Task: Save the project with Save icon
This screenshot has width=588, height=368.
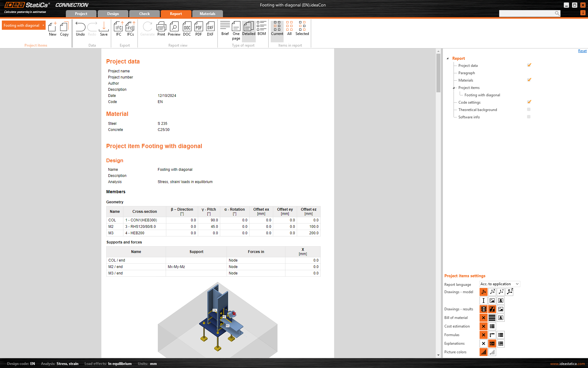Action: pos(104,29)
